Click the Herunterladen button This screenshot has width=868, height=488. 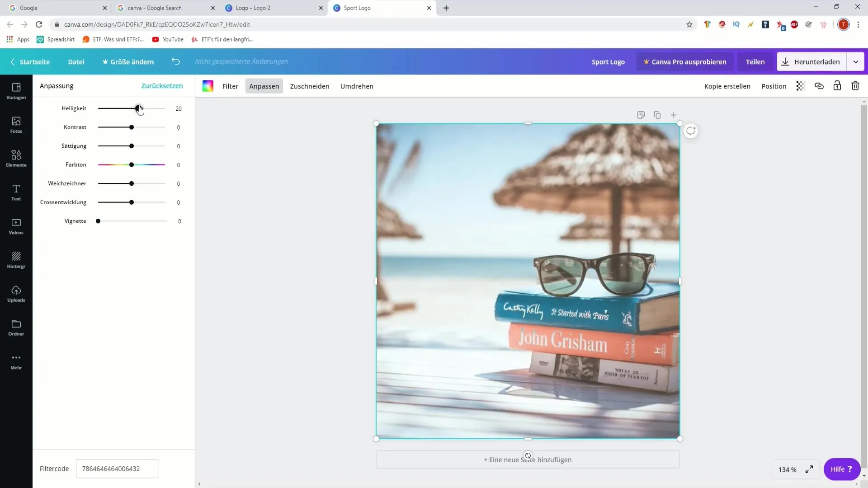pyautogui.click(x=811, y=62)
